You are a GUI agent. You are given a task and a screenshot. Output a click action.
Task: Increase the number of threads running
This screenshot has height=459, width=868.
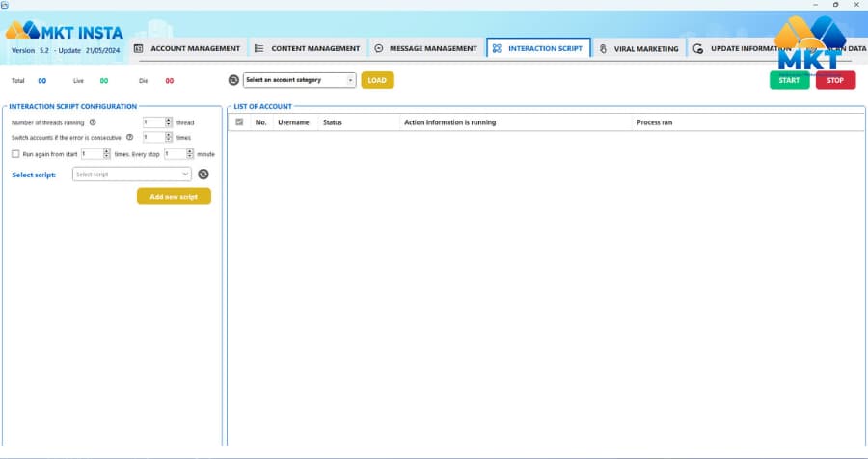169,120
